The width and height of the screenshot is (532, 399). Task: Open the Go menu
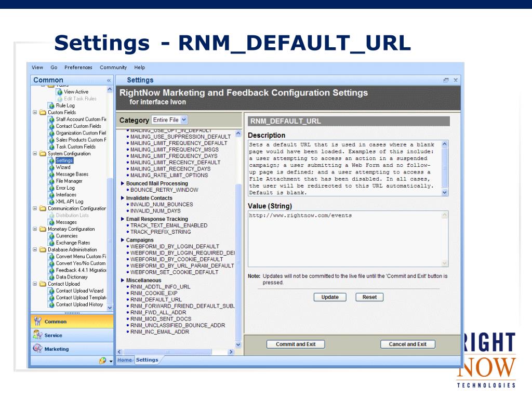pos(54,68)
